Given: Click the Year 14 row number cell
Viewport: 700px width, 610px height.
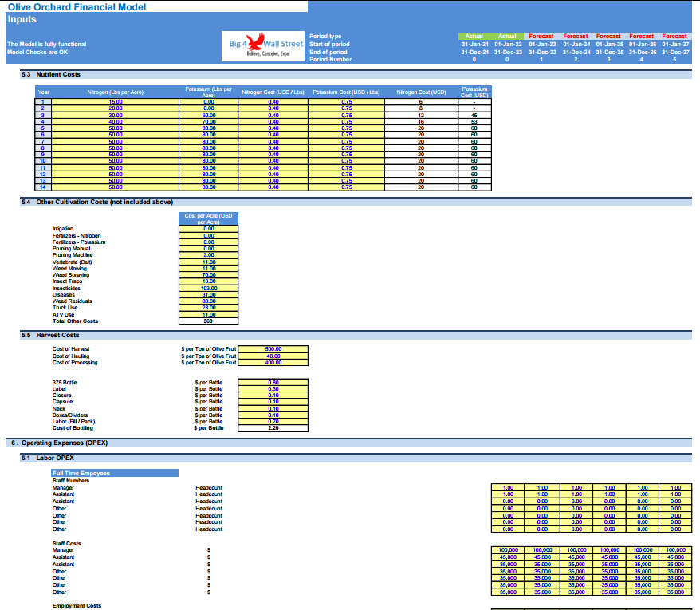Looking at the screenshot, I should point(43,187).
